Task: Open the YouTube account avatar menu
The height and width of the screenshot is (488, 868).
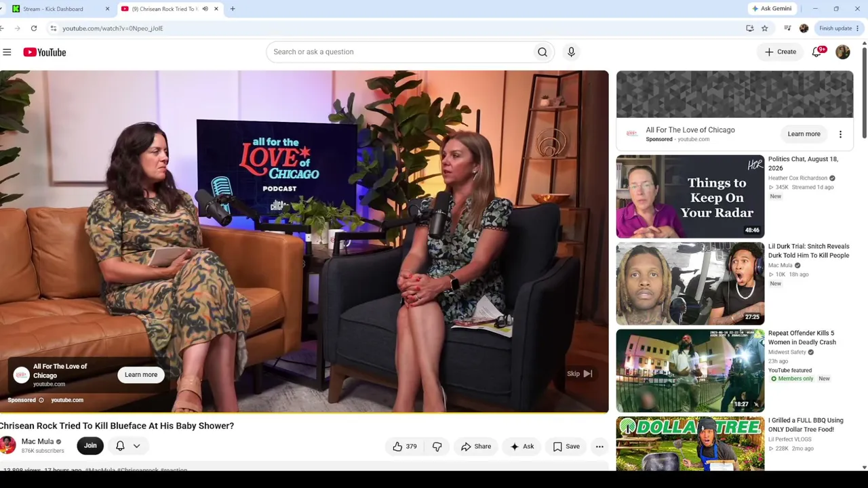Action: coord(843,52)
